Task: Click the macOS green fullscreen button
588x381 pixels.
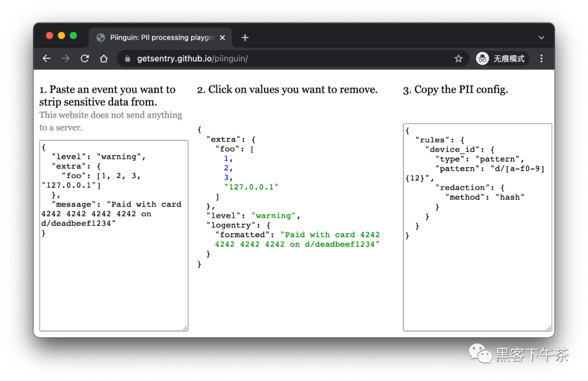Action: click(x=73, y=35)
